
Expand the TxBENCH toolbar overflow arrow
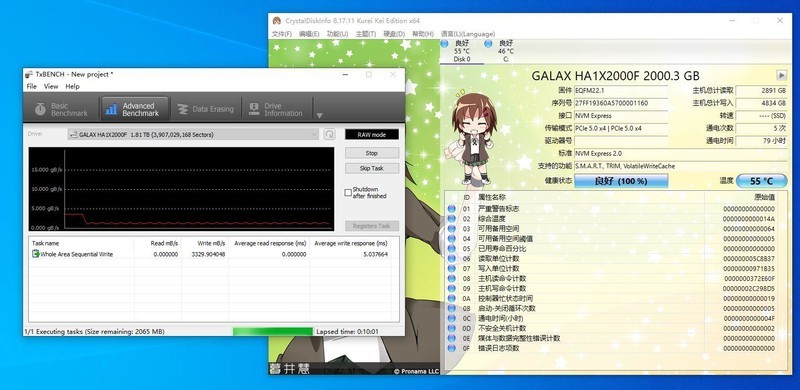(319, 115)
